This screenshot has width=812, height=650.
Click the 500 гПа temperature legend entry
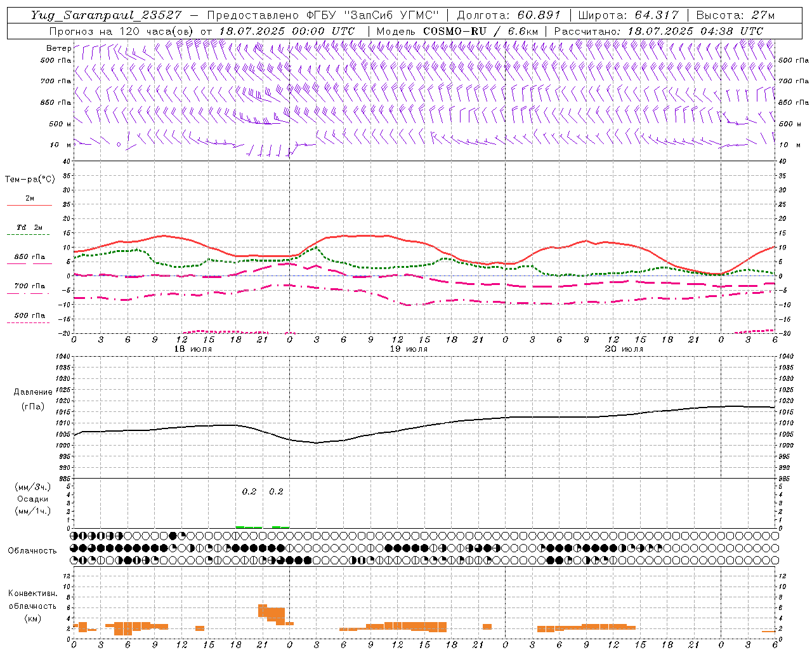coord(30,315)
